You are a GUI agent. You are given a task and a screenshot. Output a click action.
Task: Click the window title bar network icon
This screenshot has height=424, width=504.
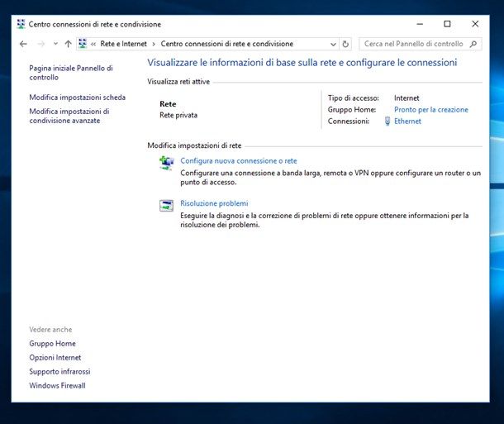point(21,24)
